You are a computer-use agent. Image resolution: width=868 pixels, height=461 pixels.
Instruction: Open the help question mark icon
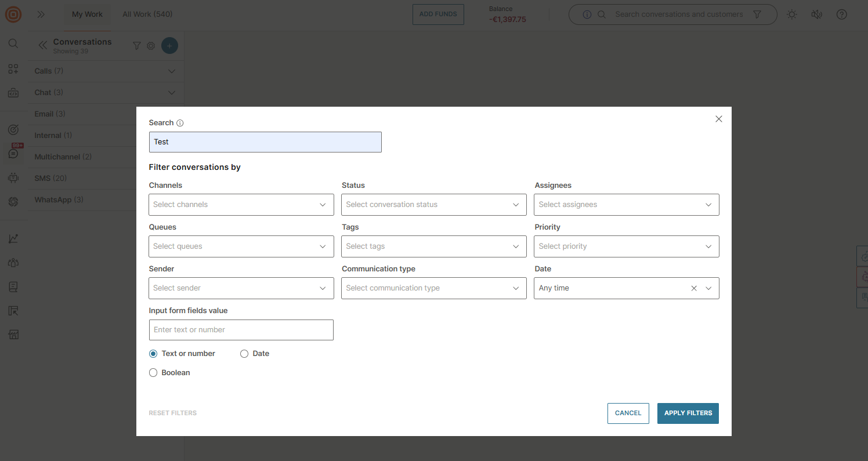click(x=841, y=14)
